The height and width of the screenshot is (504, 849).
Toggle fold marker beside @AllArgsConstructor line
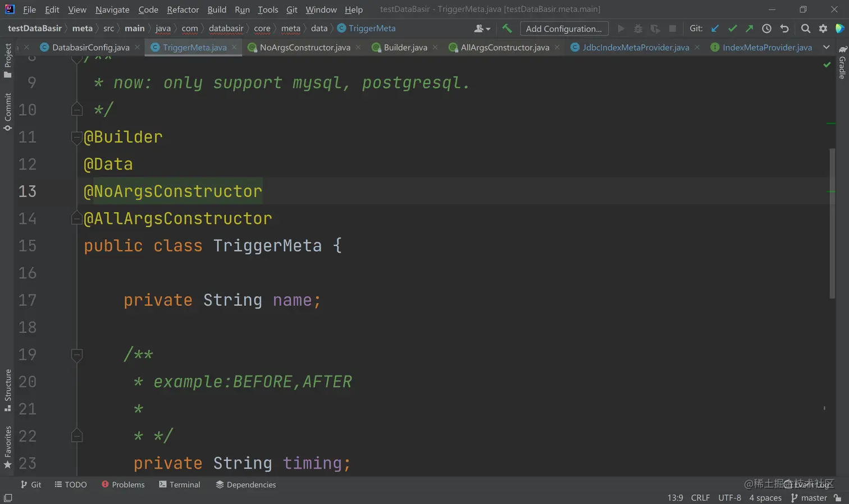click(x=77, y=218)
